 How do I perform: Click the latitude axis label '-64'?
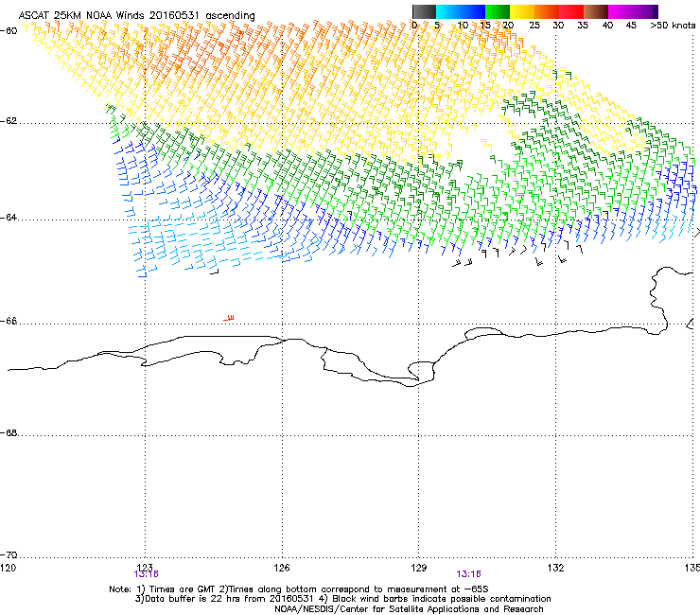pos(9,218)
